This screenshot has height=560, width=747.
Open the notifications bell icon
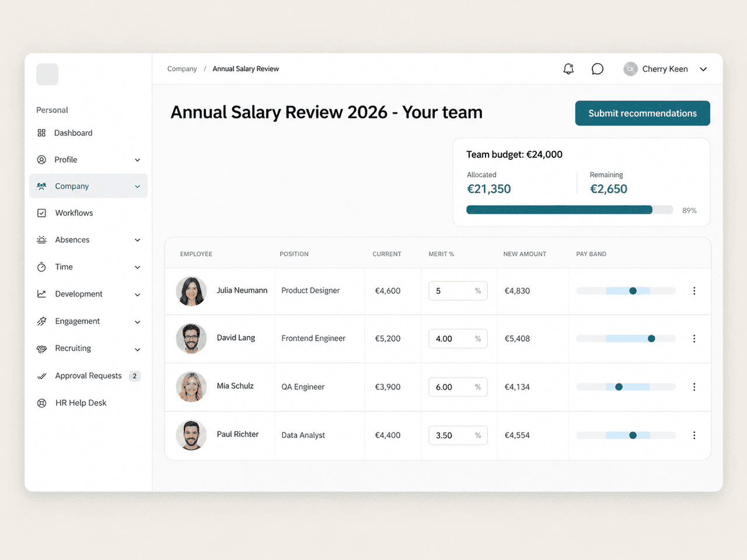coord(568,69)
